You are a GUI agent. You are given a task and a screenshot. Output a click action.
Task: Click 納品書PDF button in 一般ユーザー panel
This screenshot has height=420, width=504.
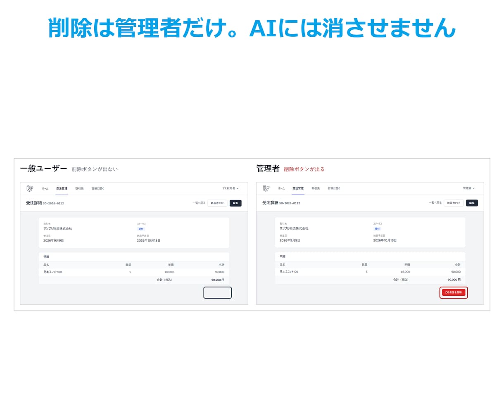(x=217, y=203)
